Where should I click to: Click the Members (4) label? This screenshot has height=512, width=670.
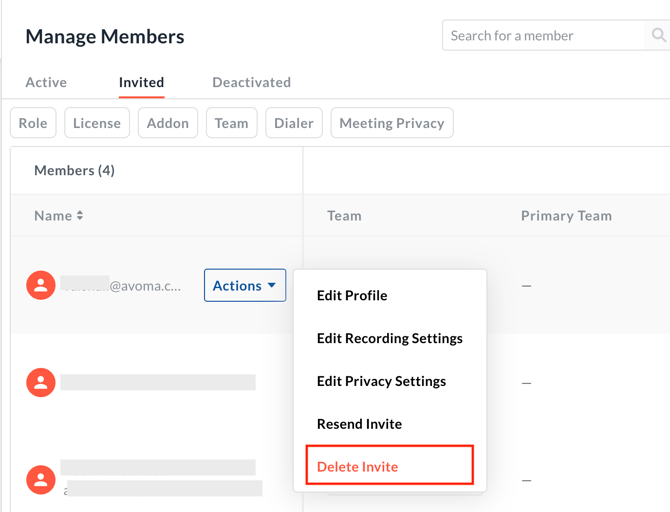tap(74, 171)
